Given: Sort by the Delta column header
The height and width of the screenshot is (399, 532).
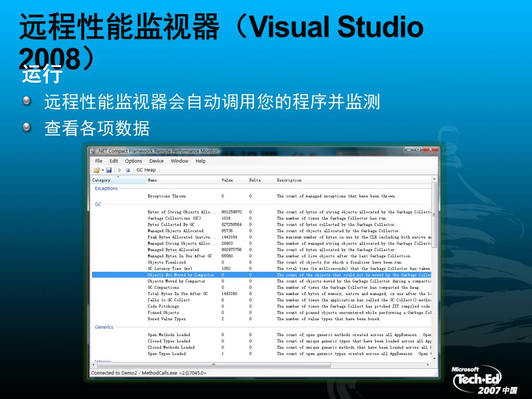Looking at the screenshot, I should coord(261,180).
